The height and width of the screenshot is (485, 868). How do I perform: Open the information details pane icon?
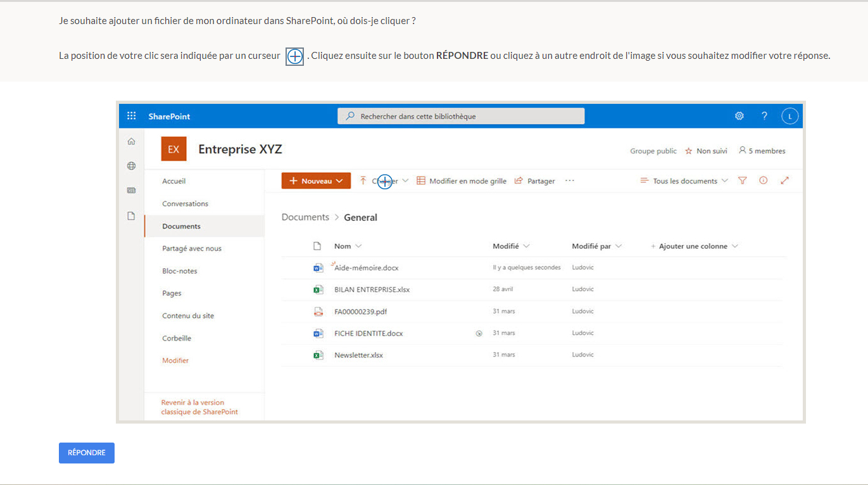(x=764, y=180)
